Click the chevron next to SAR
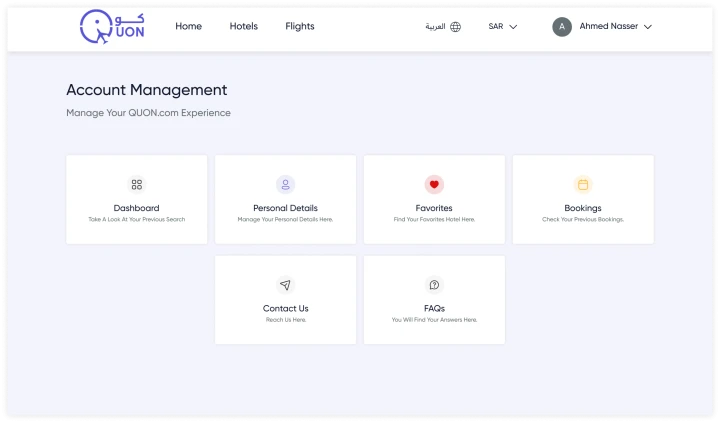 pyautogui.click(x=514, y=27)
